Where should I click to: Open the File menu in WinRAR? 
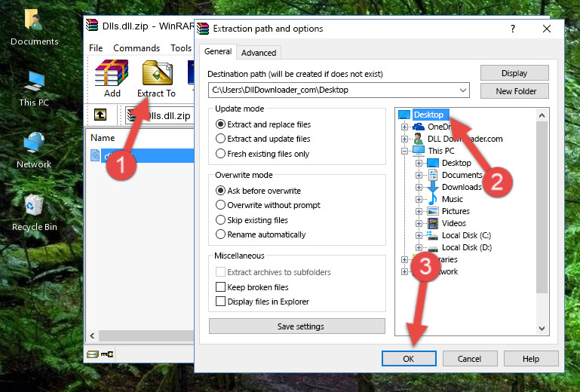pyautogui.click(x=96, y=48)
